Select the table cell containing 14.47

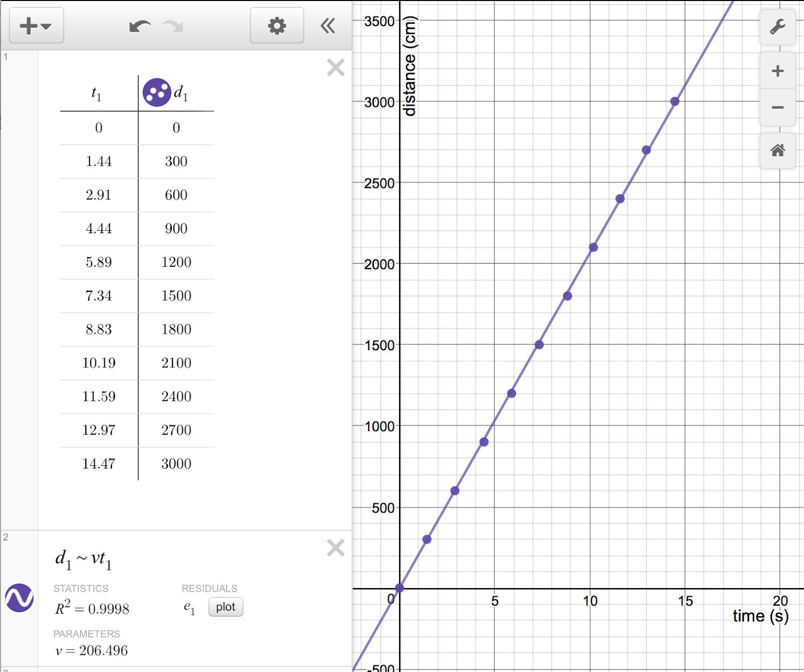[x=98, y=463]
